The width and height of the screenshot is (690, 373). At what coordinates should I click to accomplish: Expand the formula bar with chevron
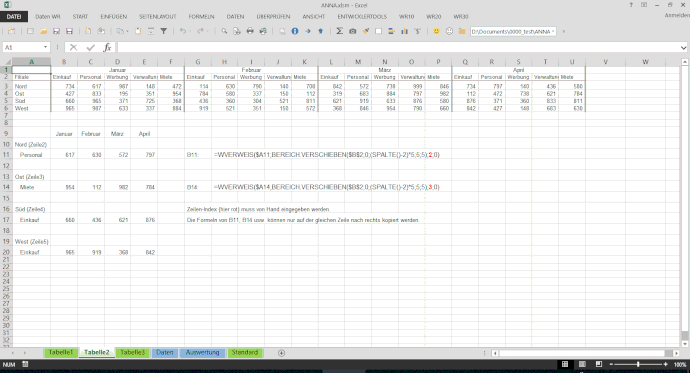coord(683,48)
